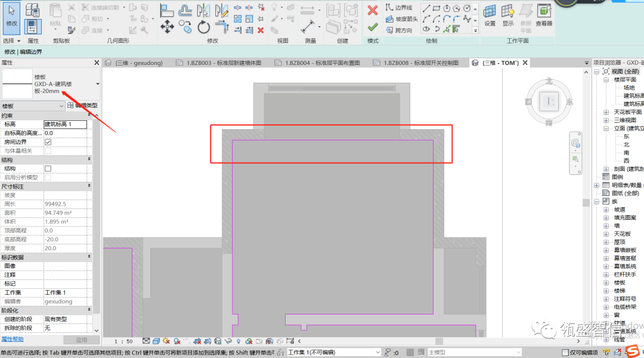Viewport: 644px width, 358px height.
Task: Close the {三维 - TOM} view tab
Action: pyautogui.click(x=525, y=63)
